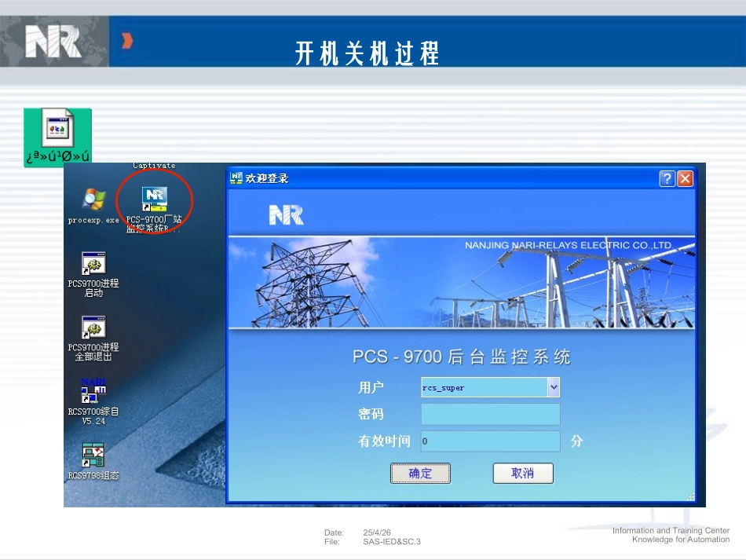Open the PCS9700进程启动 desktop icon
This screenshot has width=746, height=560.
pyautogui.click(x=93, y=265)
